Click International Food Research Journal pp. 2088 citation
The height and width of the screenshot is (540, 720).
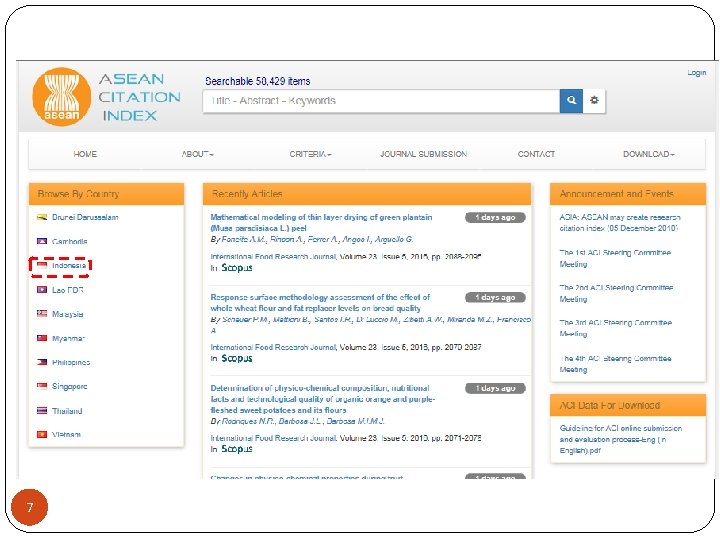tap(346, 257)
